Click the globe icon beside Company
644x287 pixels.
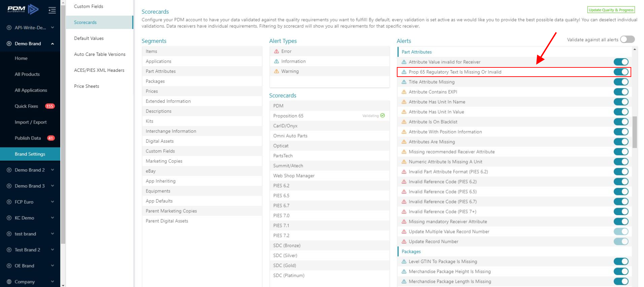(x=9, y=282)
